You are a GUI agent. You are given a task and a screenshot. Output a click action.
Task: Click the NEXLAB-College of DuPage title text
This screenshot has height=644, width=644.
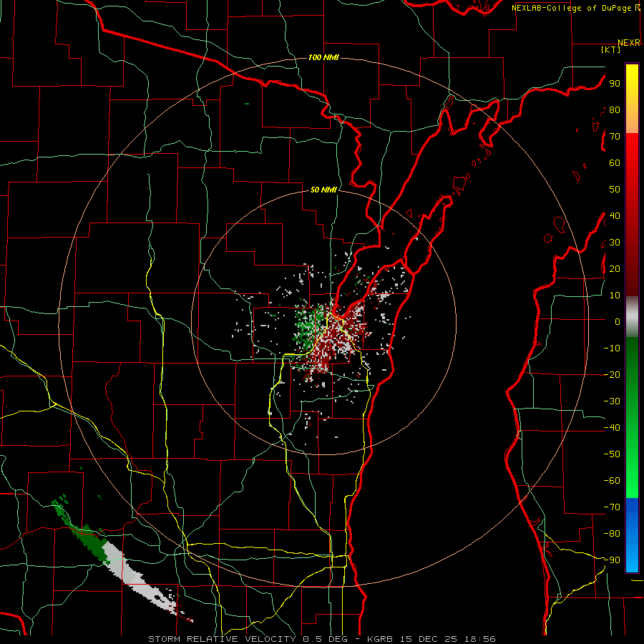tap(575, 8)
